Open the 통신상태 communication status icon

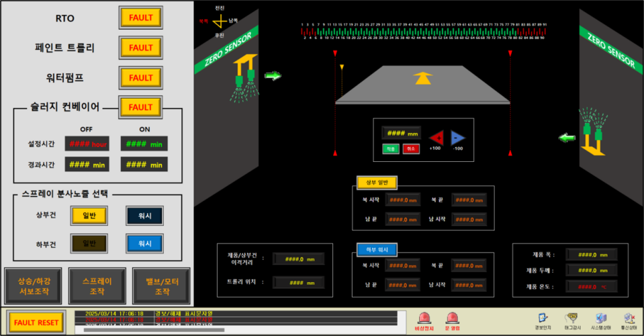point(629,318)
